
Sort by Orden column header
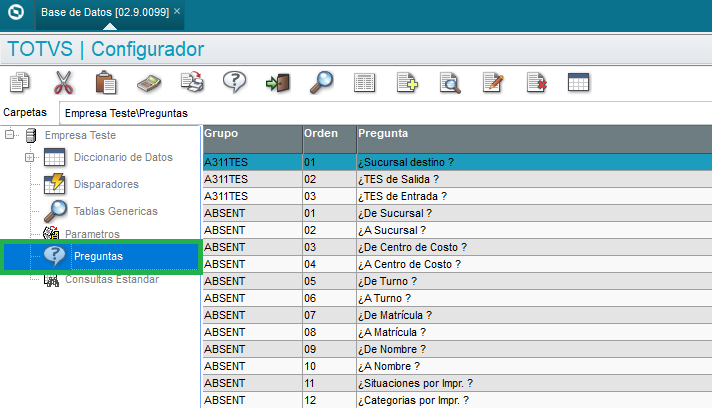tap(330, 139)
